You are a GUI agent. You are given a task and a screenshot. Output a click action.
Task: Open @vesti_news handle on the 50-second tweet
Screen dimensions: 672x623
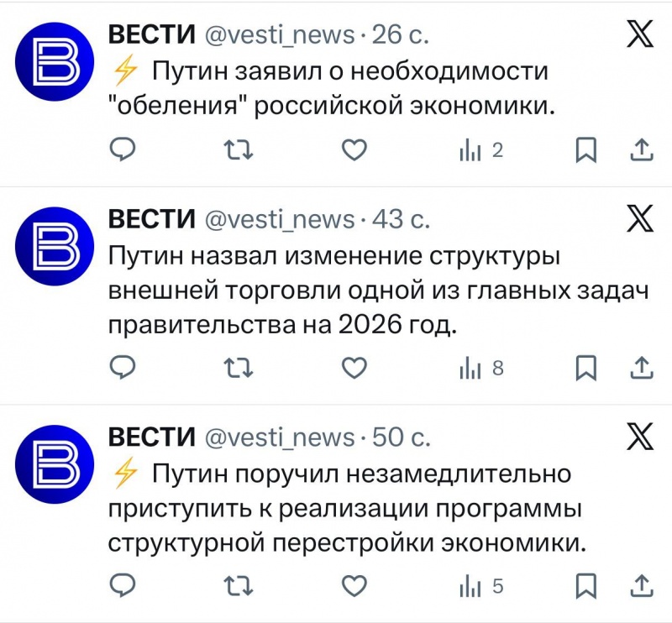point(281,437)
